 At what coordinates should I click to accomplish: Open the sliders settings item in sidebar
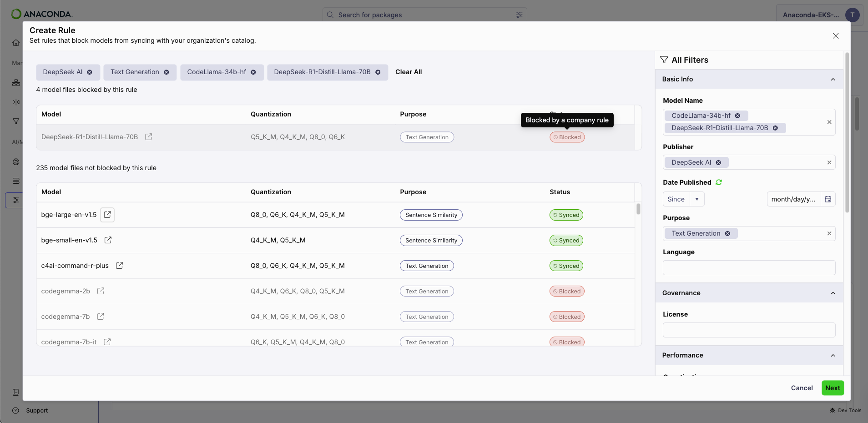16,200
